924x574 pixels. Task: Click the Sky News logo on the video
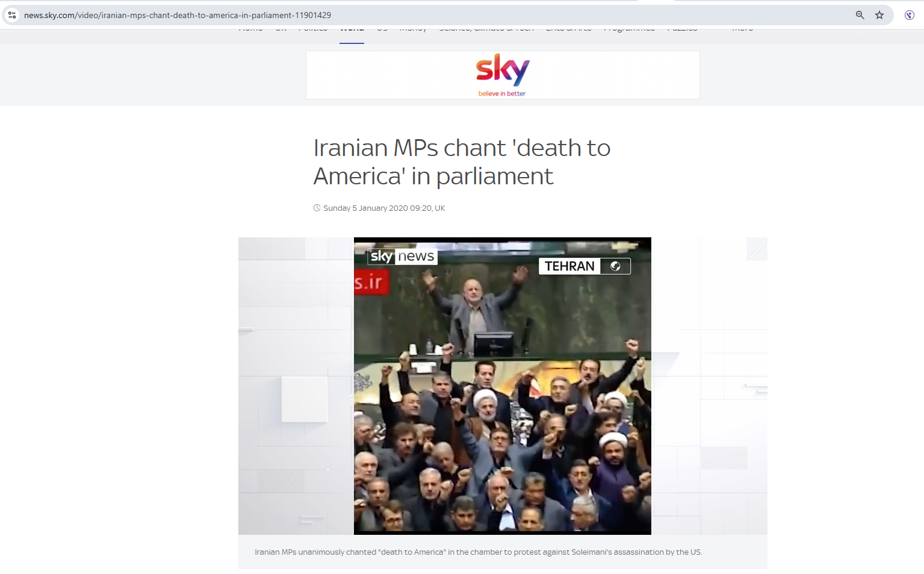pyautogui.click(x=402, y=257)
